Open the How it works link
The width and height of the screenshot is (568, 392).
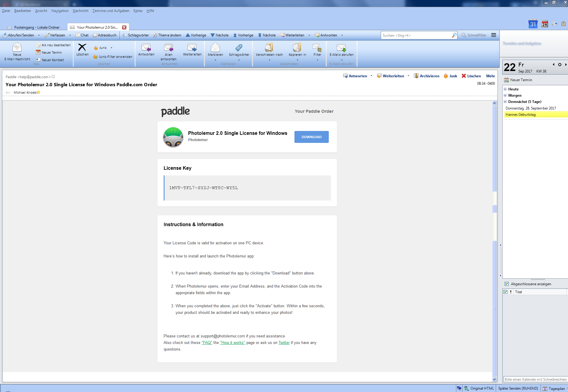pos(232,343)
